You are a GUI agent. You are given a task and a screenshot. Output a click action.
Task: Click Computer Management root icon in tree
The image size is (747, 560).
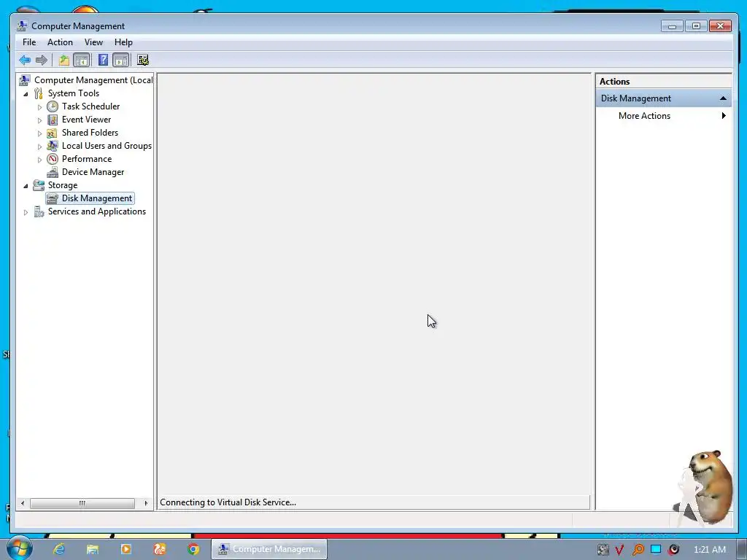click(25, 80)
